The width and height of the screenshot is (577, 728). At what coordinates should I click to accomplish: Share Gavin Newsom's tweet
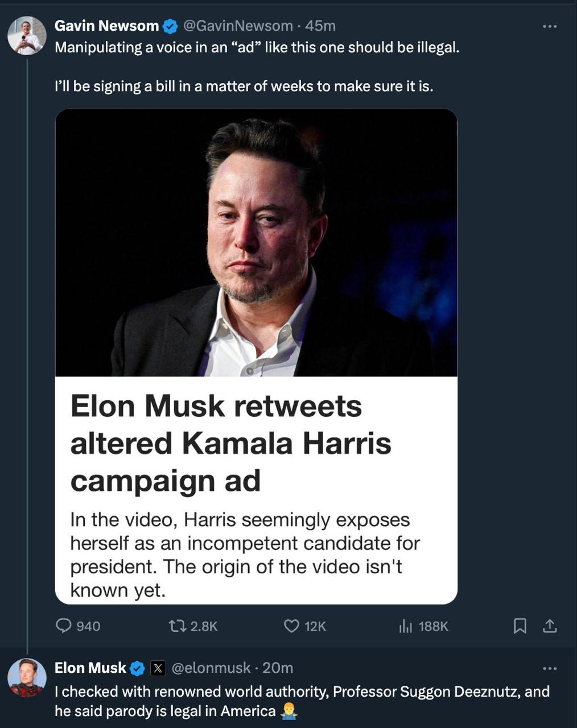tap(549, 626)
